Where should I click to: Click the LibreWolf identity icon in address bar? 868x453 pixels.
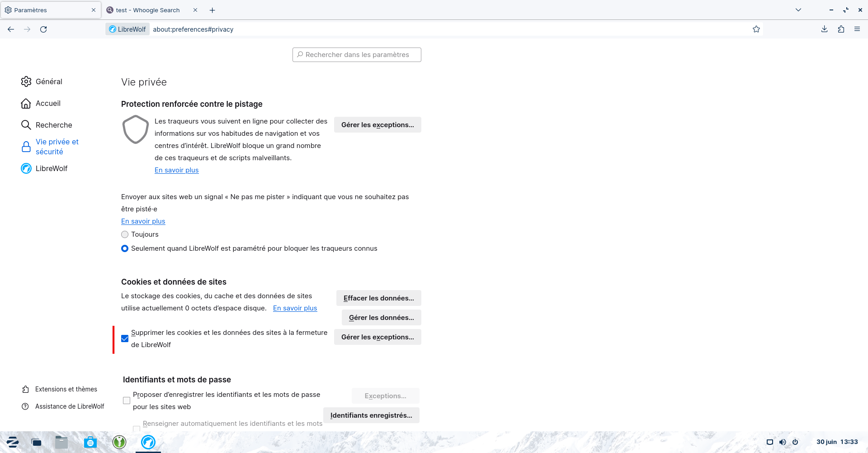[127, 29]
